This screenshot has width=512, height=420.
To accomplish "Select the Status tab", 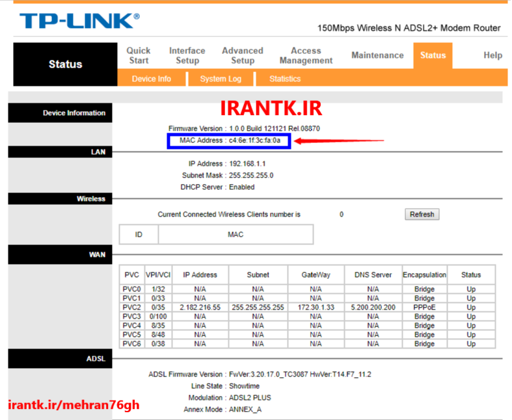I will pos(433,55).
